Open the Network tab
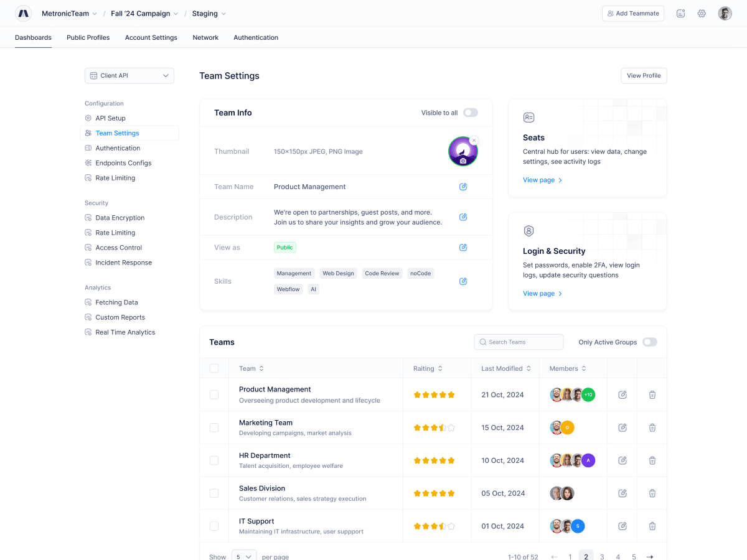This screenshot has width=747, height=560. 205,37
